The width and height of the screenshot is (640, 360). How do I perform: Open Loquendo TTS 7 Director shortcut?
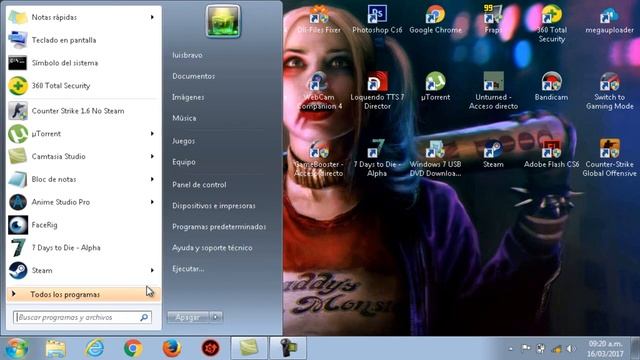[x=377, y=91]
